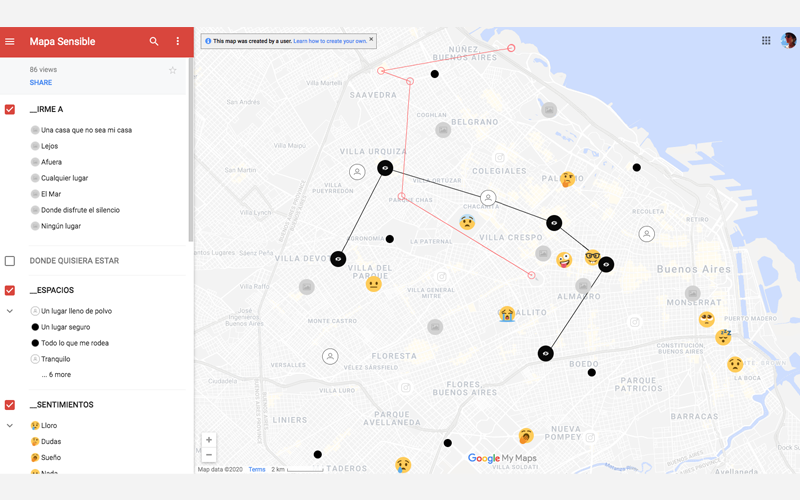This screenshot has height=500, width=800.
Task: Collapse the __ESPACIOS layer list
Action: pos(10,311)
